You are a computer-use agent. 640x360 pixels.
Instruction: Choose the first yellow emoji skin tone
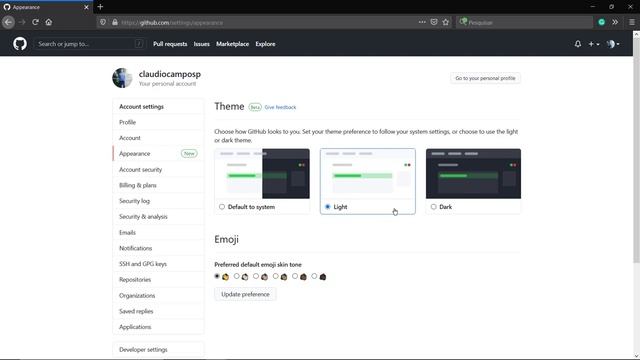pos(217,276)
